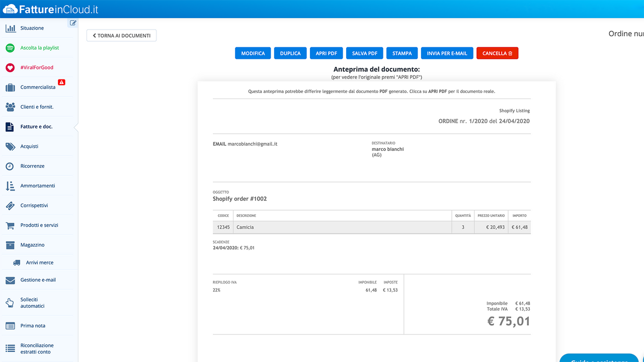
Task: Go back via TORNA AI DOCUMENTI link
Action: point(121,35)
